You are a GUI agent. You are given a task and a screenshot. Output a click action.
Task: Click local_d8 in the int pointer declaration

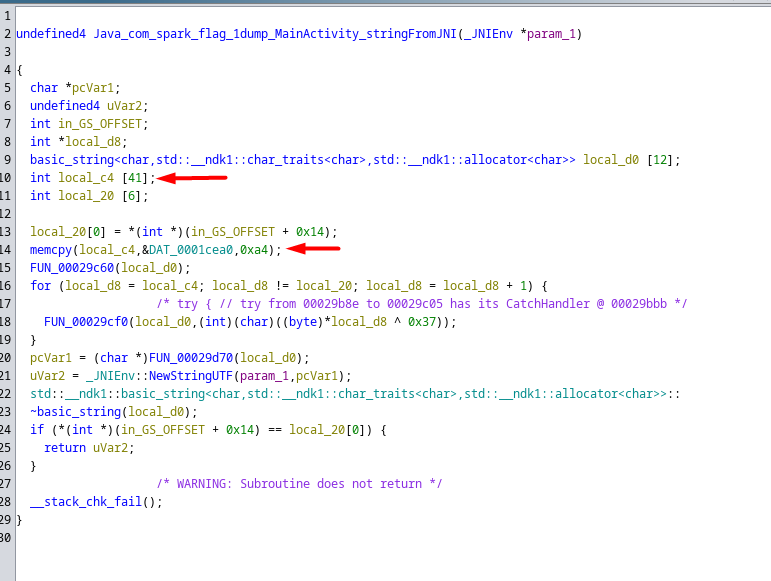click(x=93, y=142)
